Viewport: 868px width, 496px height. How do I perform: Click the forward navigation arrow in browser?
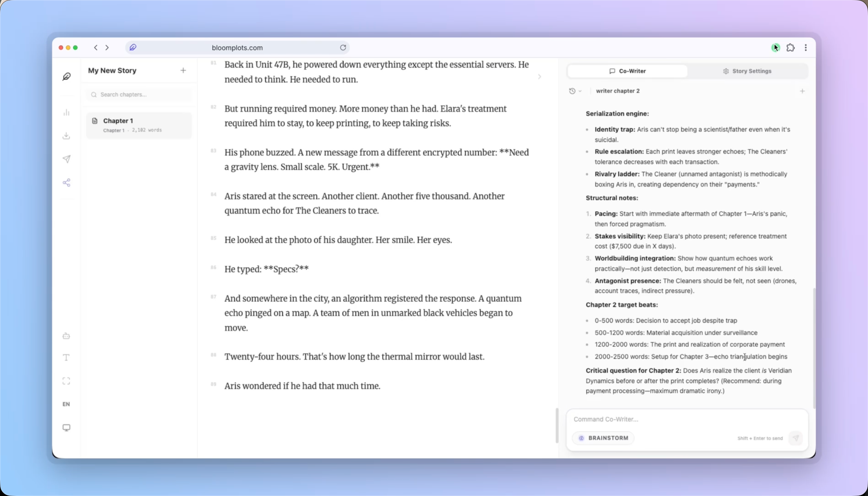107,47
